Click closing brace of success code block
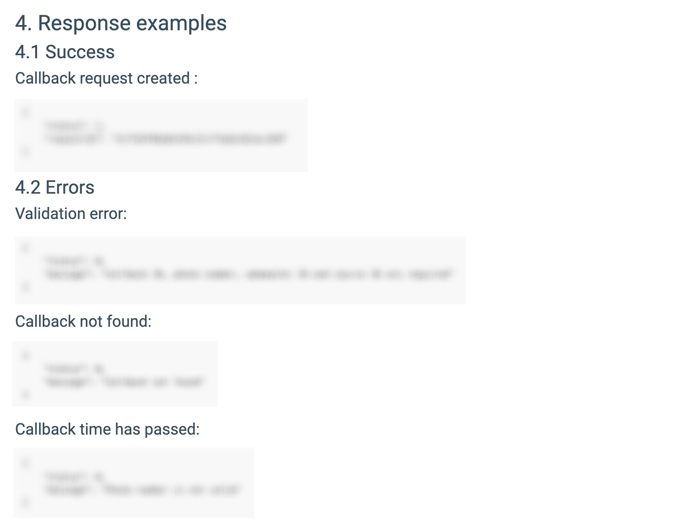This screenshot has width=688, height=522. pos(25,153)
